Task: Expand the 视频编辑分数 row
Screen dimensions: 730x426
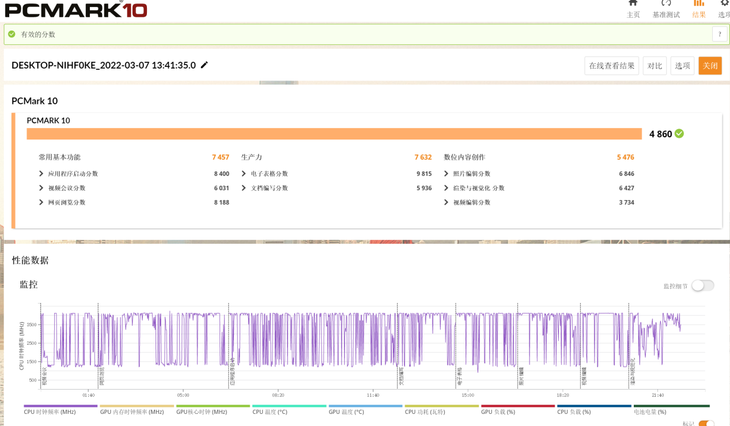Action: point(446,202)
